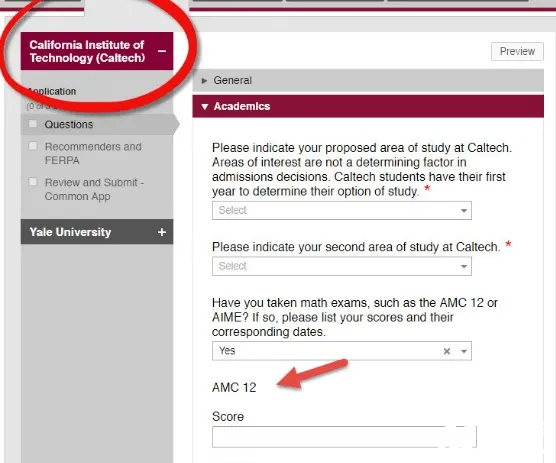Tick the Review and Submit checkbox
The height and width of the screenshot is (463, 556).
click(33, 182)
